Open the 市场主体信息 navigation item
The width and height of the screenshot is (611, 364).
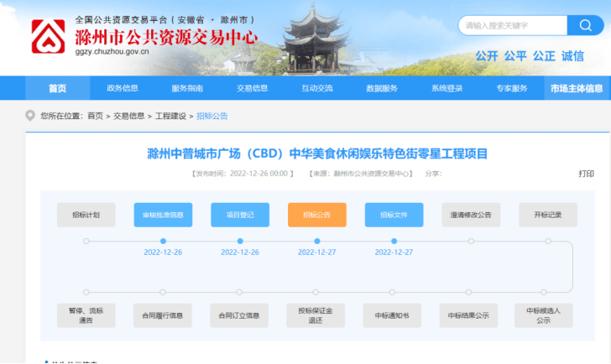(577, 88)
